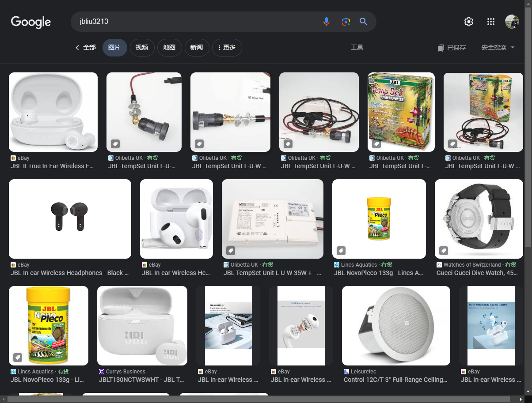532x403 pixels.
Task: Click the magnifier search button
Action: [x=364, y=22]
